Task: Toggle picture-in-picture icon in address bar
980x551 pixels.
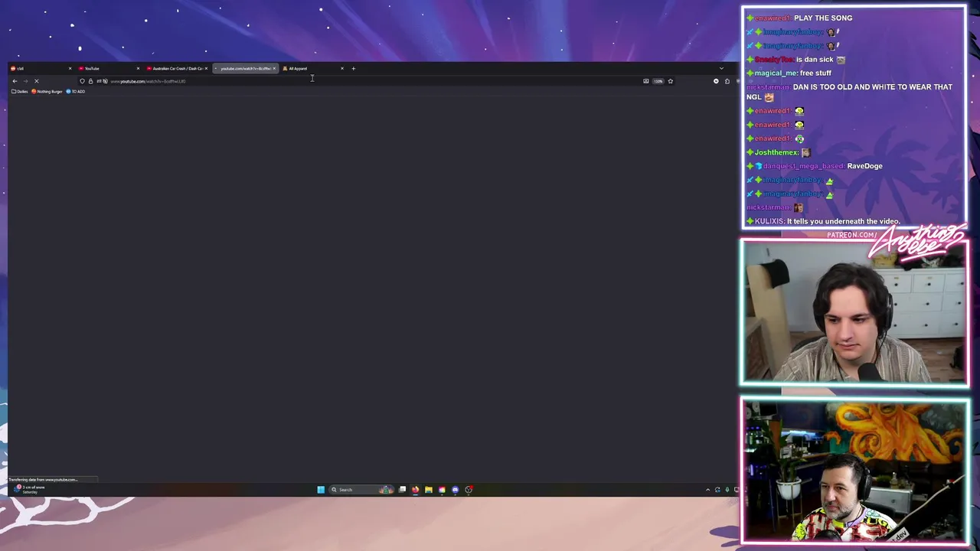Action: coord(646,81)
